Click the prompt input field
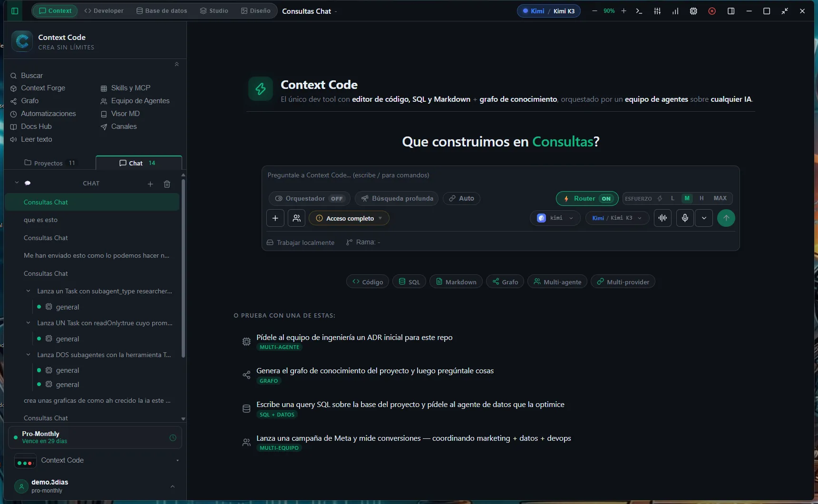 500,175
